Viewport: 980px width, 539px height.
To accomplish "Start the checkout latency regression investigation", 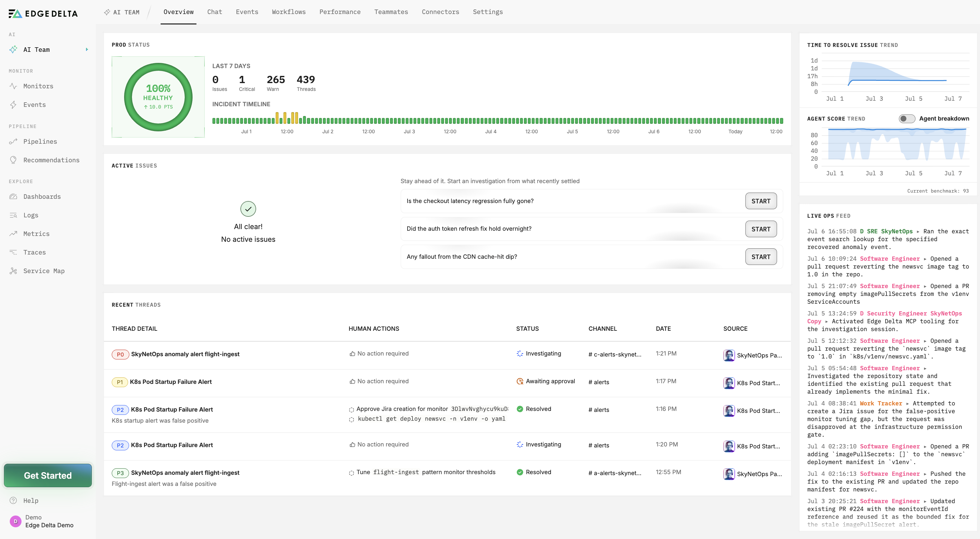I will click(761, 201).
